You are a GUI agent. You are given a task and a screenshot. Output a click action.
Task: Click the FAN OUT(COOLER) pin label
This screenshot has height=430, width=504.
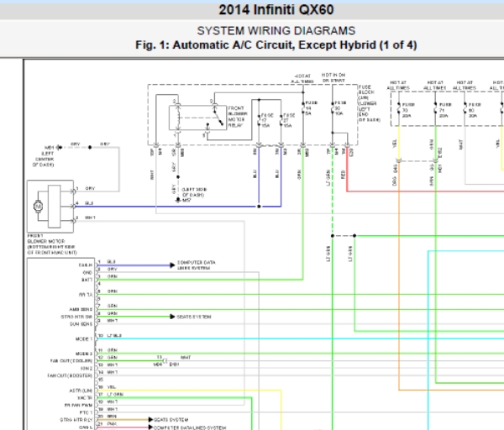point(71,361)
